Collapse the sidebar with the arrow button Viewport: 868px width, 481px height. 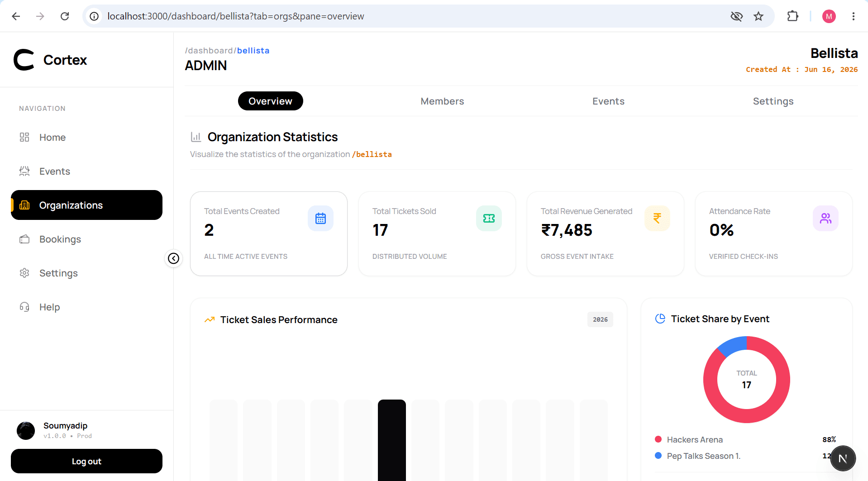pos(173,258)
